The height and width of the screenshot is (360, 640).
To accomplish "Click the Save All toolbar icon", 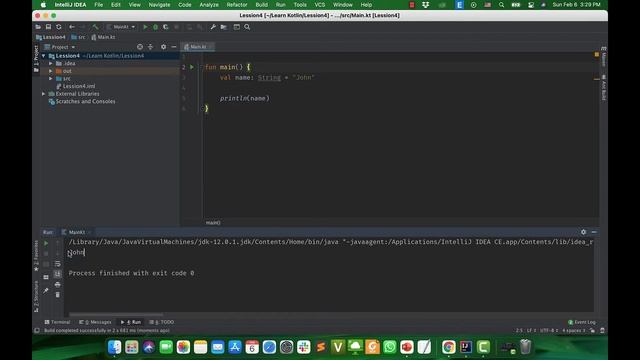I will (48, 27).
